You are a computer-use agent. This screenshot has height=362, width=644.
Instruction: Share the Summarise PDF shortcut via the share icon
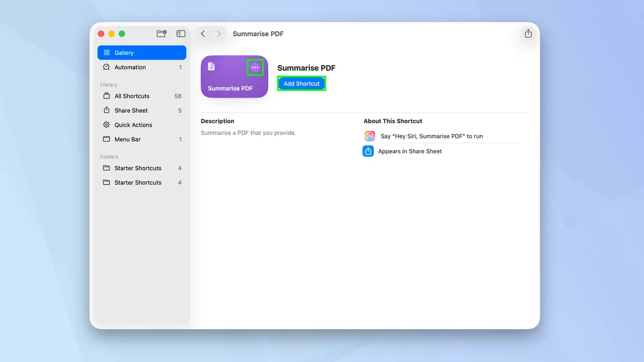point(528,33)
